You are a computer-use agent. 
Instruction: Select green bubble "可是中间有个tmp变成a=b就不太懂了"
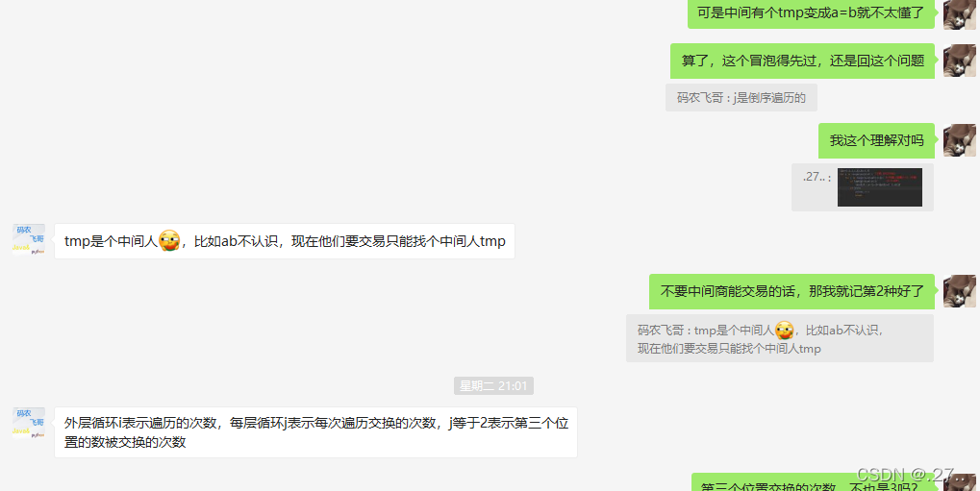(x=811, y=13)
